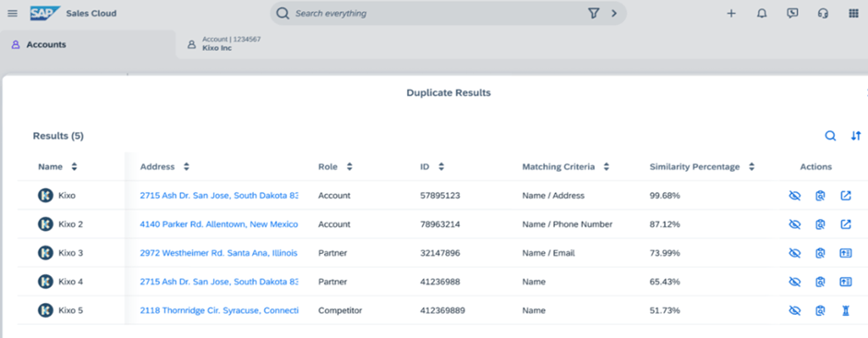The width and height of the screenshot is (868, 338).
Task: Sort by Role column
Action: [349, 166]
